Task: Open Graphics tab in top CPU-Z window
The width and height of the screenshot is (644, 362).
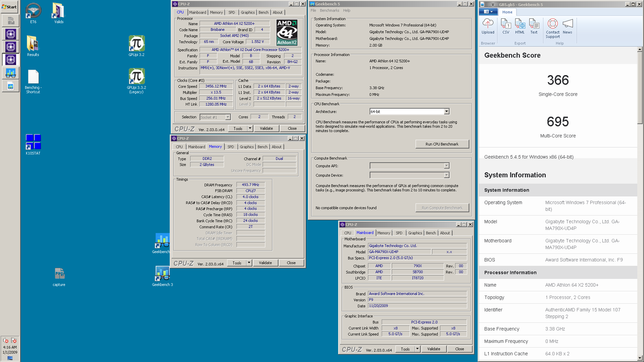Action: pos(248,12)
